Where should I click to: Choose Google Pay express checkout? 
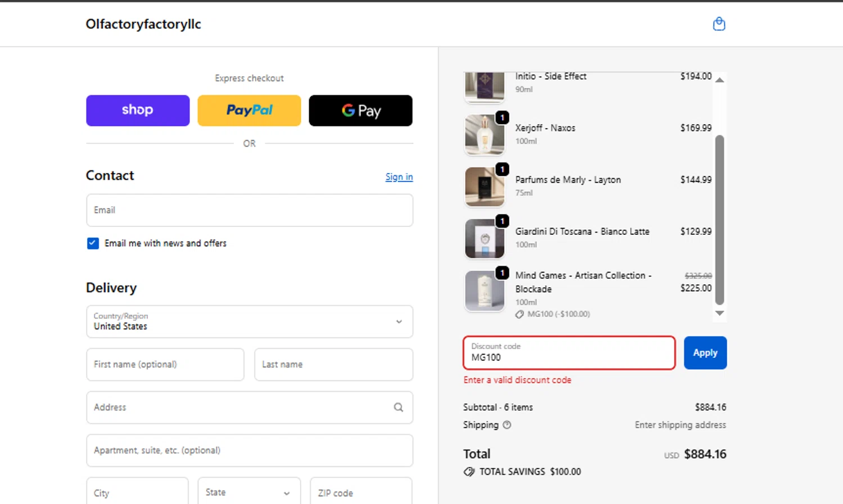pyautogui.click(x=360, y=110)
